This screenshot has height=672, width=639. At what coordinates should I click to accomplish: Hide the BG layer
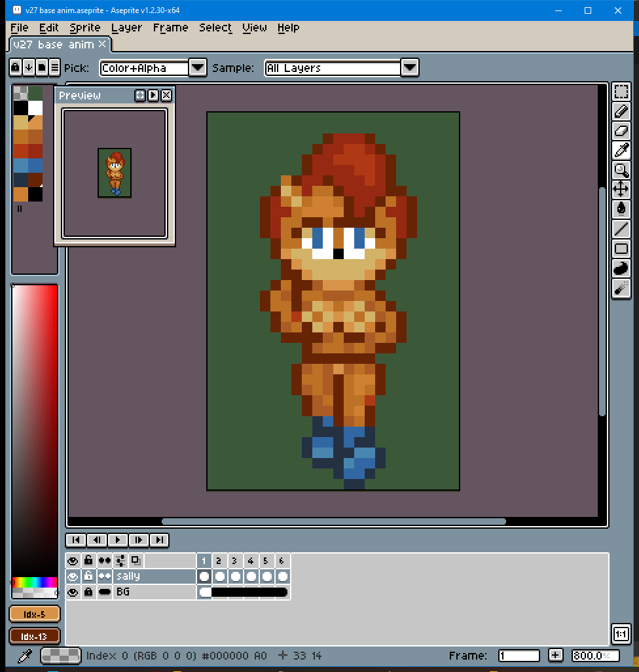click(x=73, y=592)
